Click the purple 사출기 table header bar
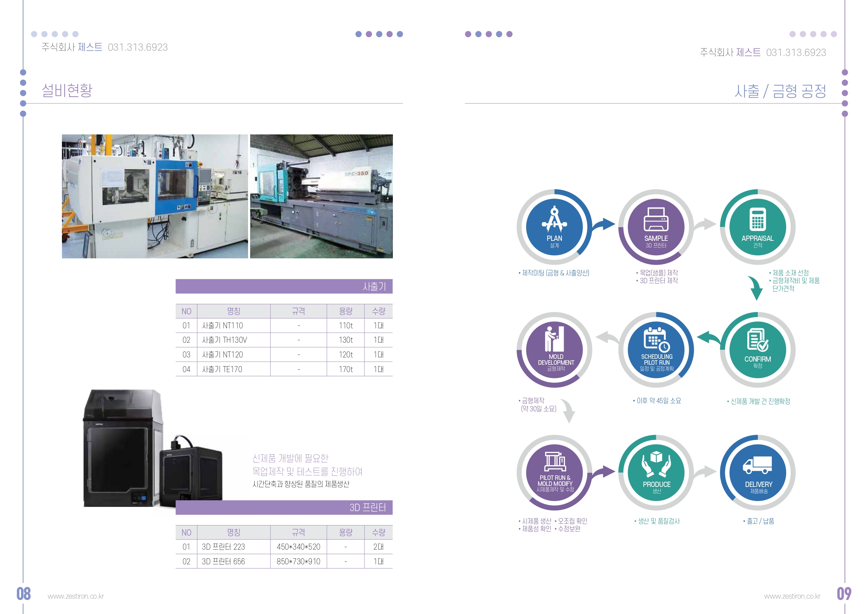Screen dimensions: 868x614 coord(284,286)
